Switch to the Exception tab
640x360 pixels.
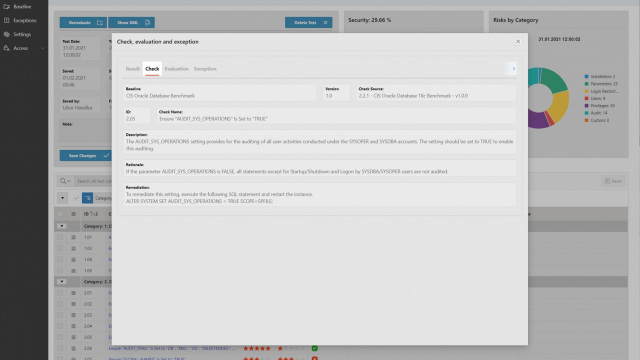[205, 69]
